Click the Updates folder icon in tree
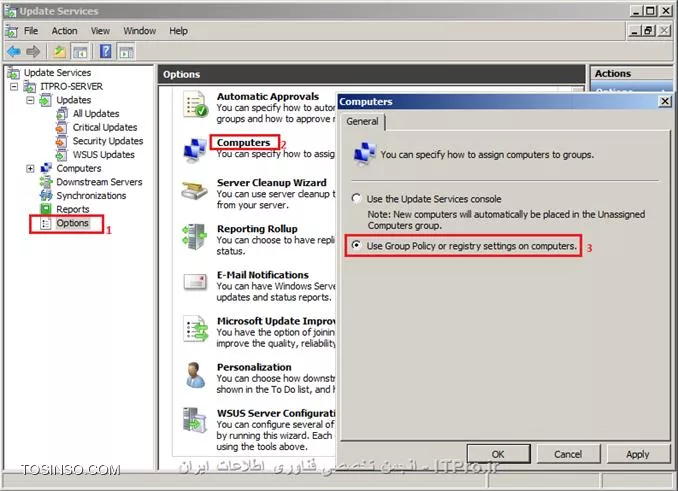The image size is (678, 491). click(46, 100)
